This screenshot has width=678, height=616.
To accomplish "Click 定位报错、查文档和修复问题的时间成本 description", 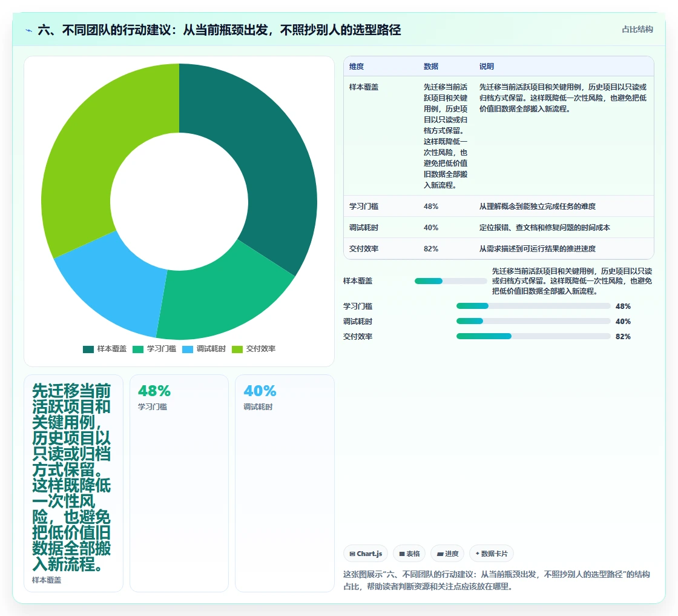I will [x=544, y=228].
